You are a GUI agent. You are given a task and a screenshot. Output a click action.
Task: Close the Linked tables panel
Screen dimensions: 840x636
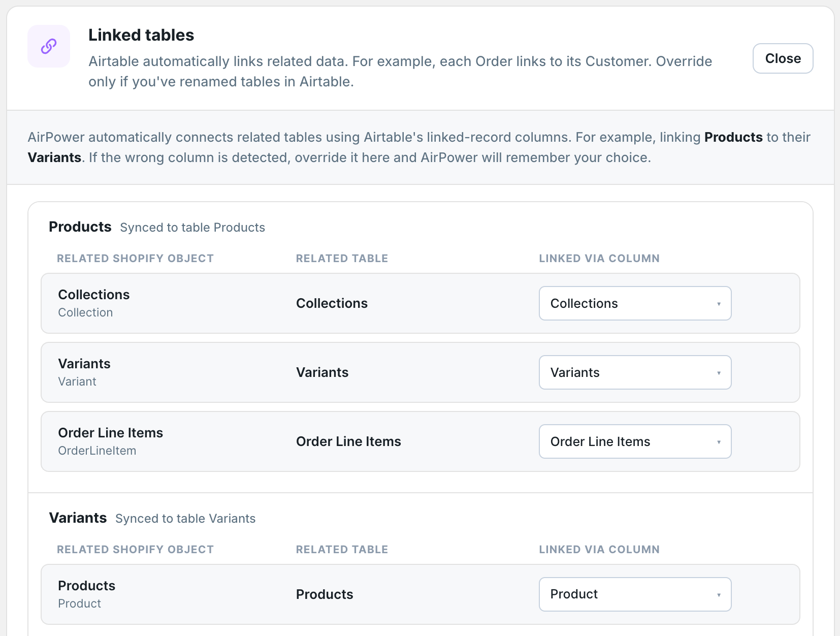(x=783, y=58)
